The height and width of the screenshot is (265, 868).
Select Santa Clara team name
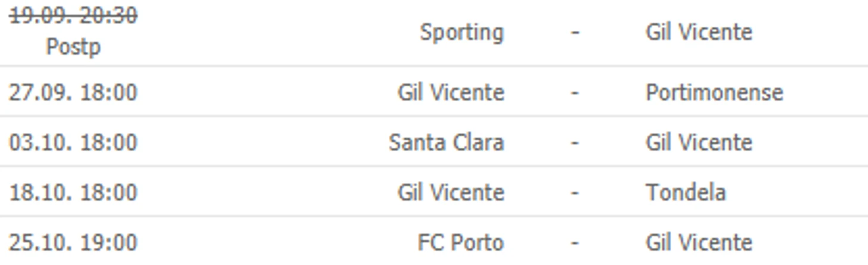[x=446, y=142]
